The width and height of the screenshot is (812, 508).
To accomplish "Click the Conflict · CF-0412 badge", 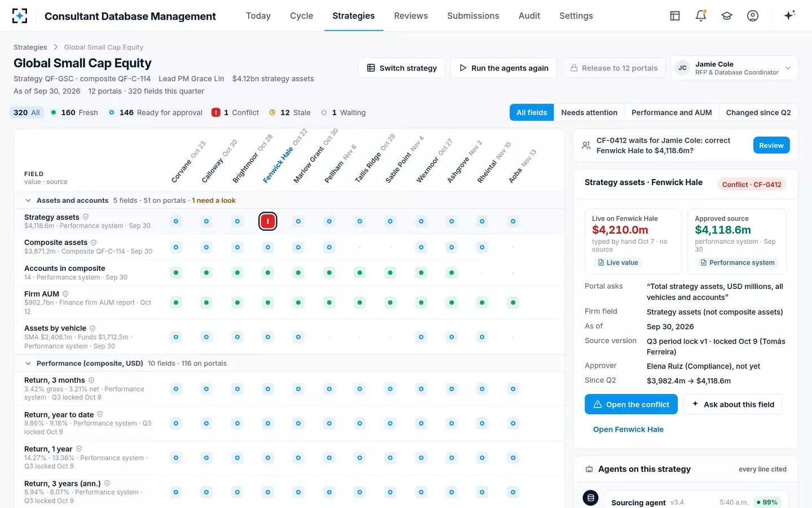I will (x=752, y=185).
